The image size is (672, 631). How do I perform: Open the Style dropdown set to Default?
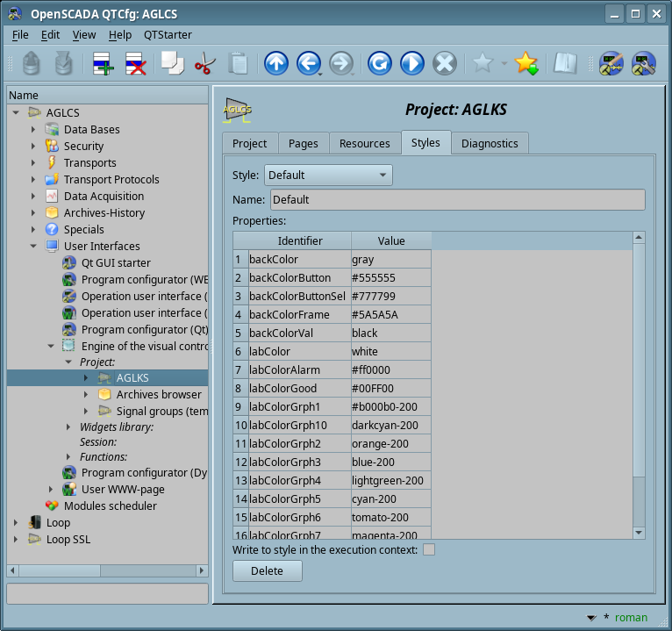pos(328,176)
